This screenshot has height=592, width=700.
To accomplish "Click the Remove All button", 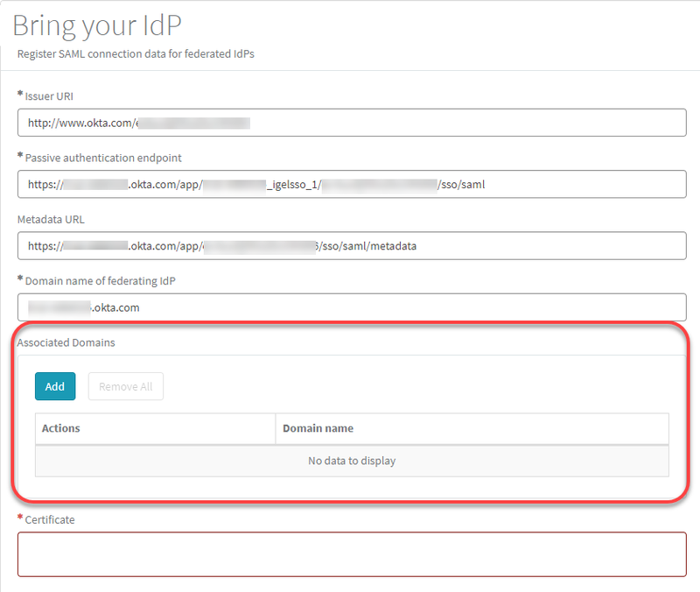I will (x=125, y=386).
